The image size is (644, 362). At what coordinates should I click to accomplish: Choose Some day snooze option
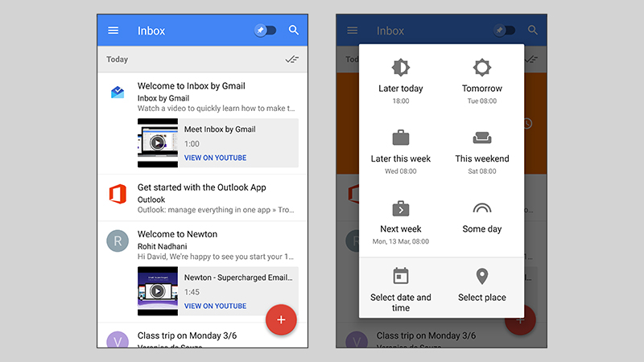(x=481, y=218)
